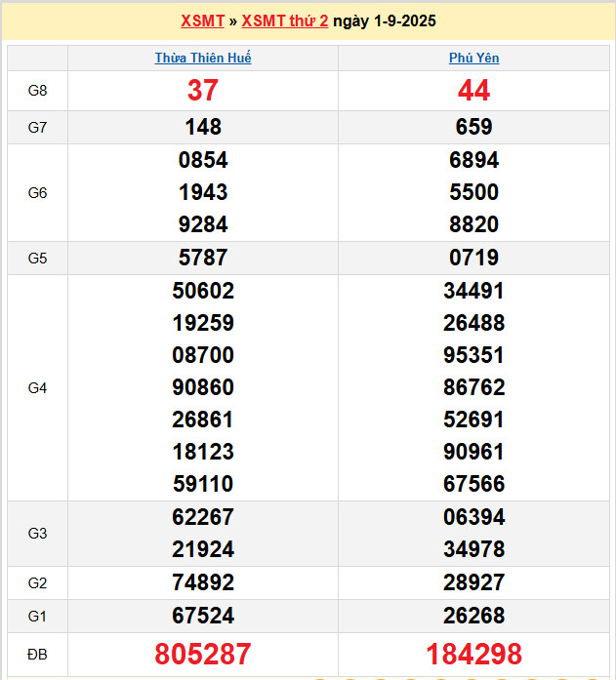Screen dimensions: 616x680
Task: Select the G7 row label
Action: pyautogui.click(x=37, y=128)
